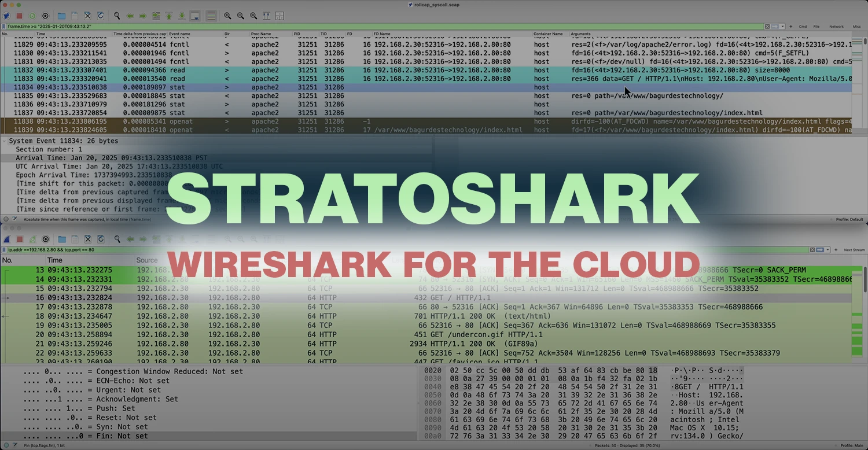Click the Zoom in magnifier icon
Image resolution: width=868 pixels, height=450 pixels.
pyautogui.click(x=227, y=16)
